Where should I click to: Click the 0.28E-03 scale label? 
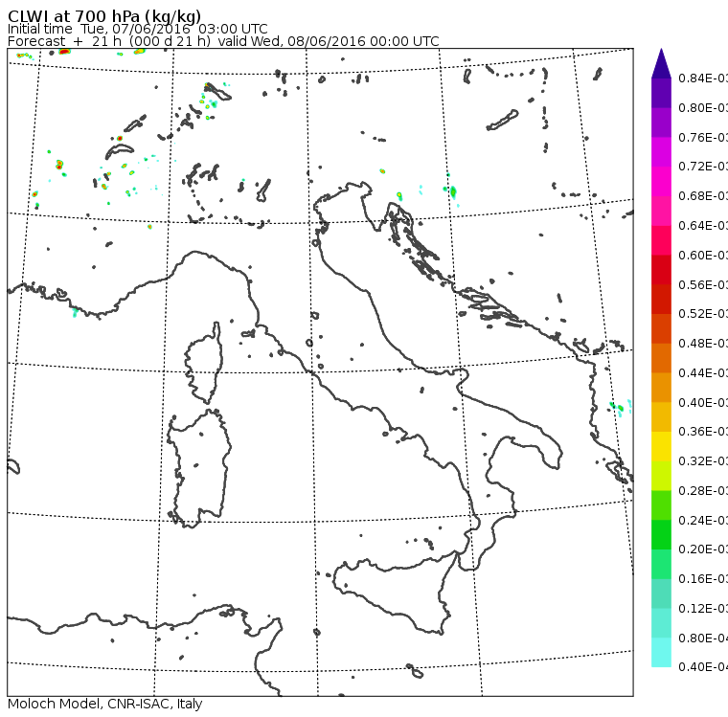tap(703, 490)
